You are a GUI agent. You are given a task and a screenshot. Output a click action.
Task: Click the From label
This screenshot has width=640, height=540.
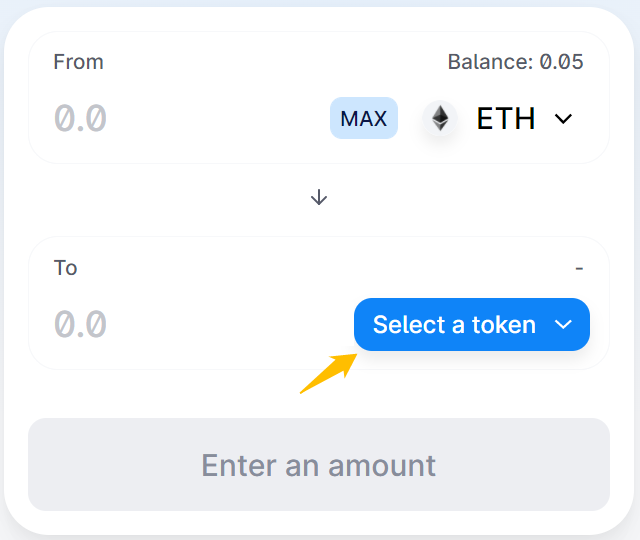coord(78,62)
